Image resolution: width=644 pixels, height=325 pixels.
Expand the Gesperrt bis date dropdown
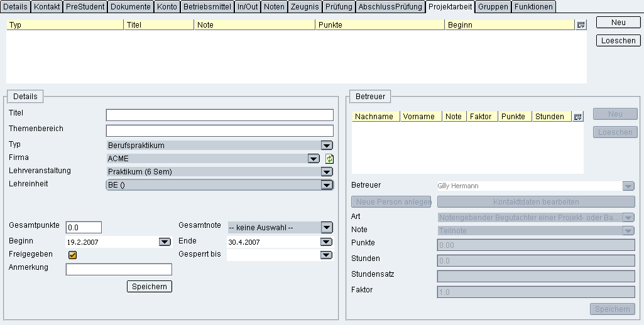(x=326, y=255)
